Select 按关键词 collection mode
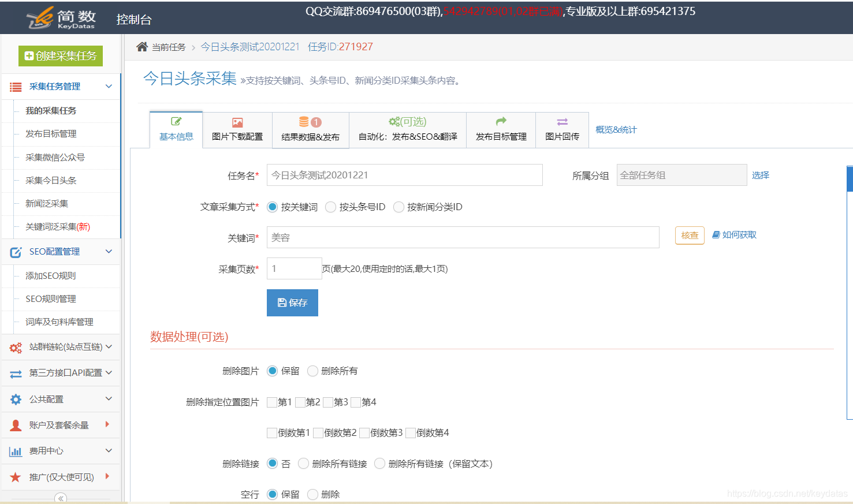 pos(273,207)
